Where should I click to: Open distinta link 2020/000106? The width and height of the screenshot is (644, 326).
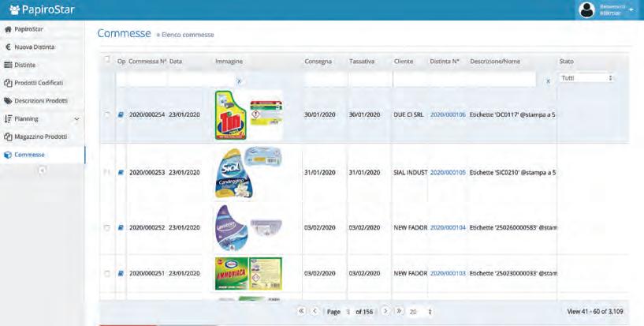click(x=448, y=115)
